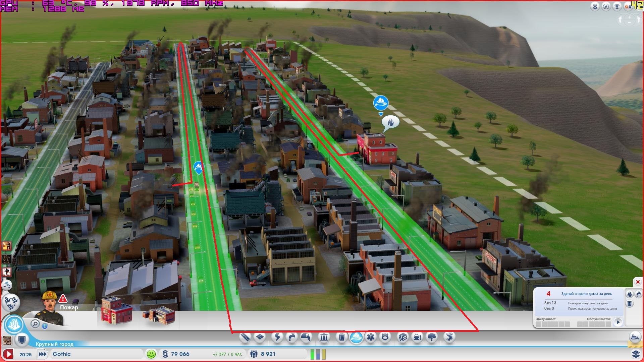This screenshot has width=644, height=362.
Task: Click the game clock 20:25
Action: [25, 354]
